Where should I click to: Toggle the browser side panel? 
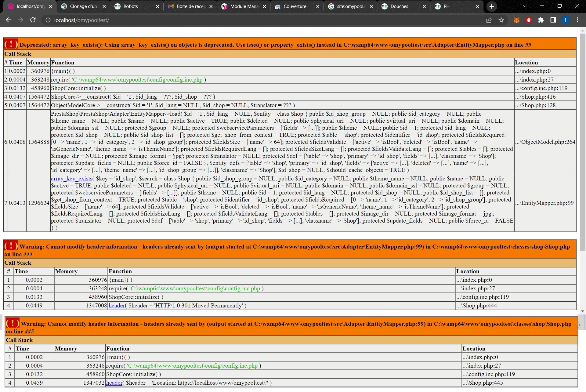[553, 20]
